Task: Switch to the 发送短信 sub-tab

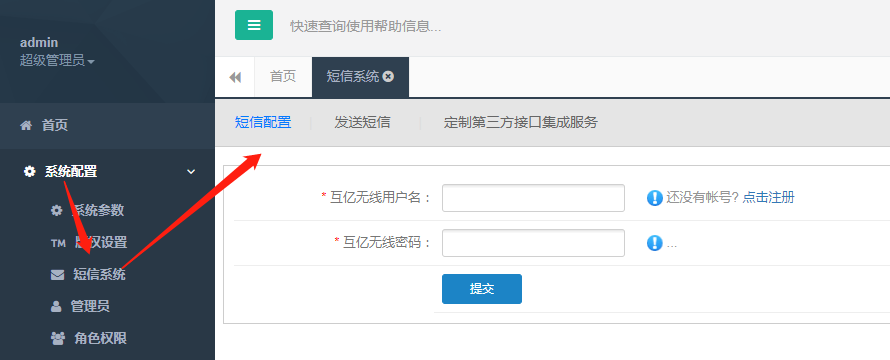Action: (362, 122)
